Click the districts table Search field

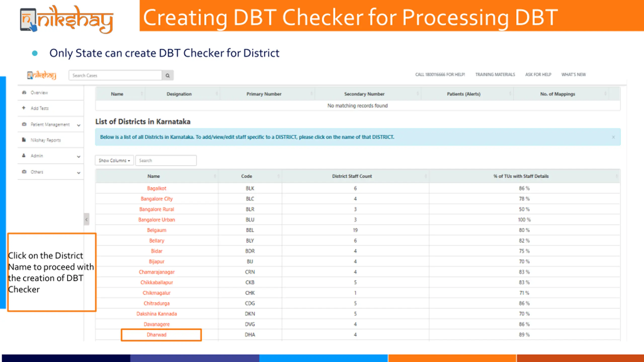click(x=166, y=160)
